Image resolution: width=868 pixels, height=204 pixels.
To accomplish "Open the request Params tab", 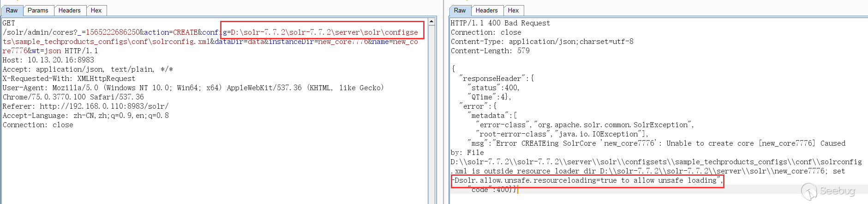I will coord(38,10).
